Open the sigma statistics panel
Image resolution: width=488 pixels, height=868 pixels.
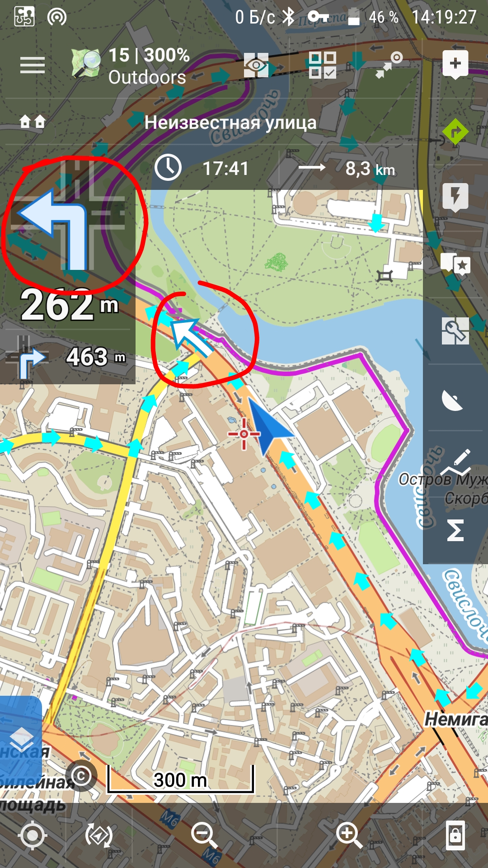455,529
